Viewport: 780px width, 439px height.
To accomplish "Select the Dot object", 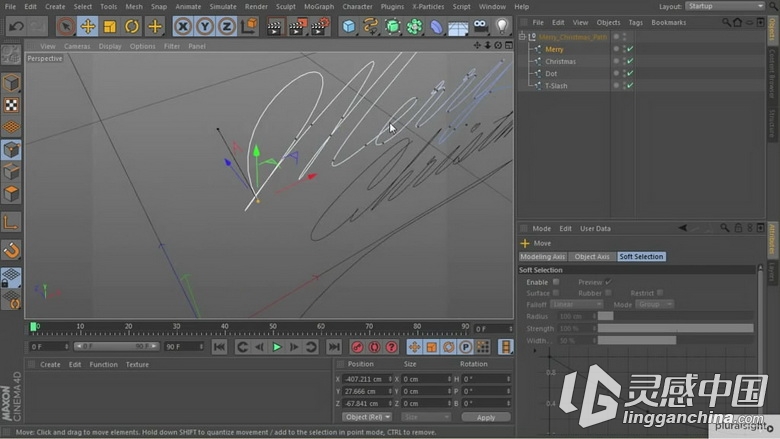I will pyautogui.click(x=551, y=74).
